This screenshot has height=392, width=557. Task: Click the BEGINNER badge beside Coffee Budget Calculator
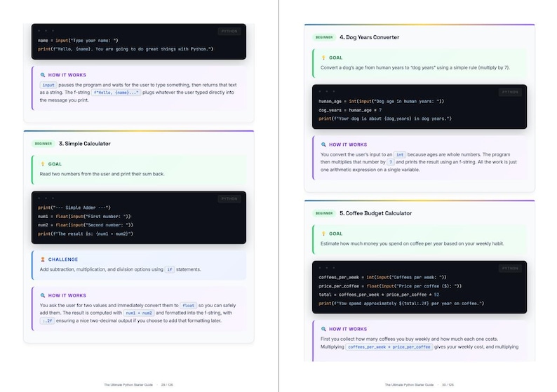click(x=324, y=213)
